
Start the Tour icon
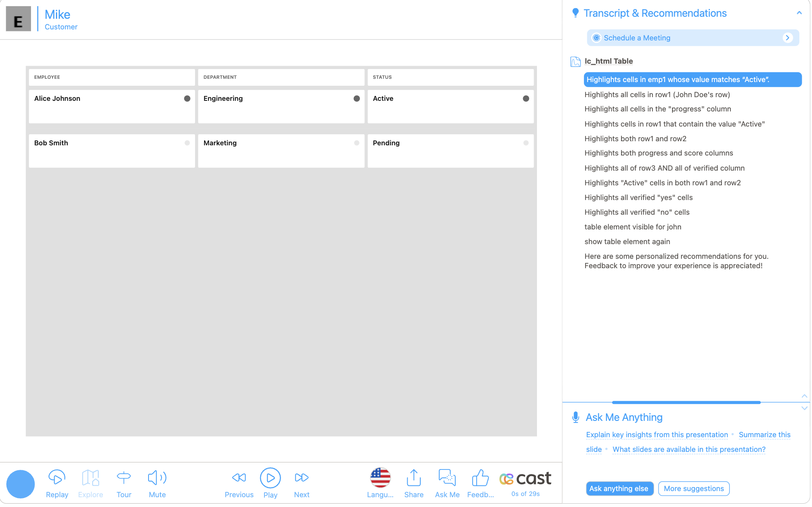point(124,477)
